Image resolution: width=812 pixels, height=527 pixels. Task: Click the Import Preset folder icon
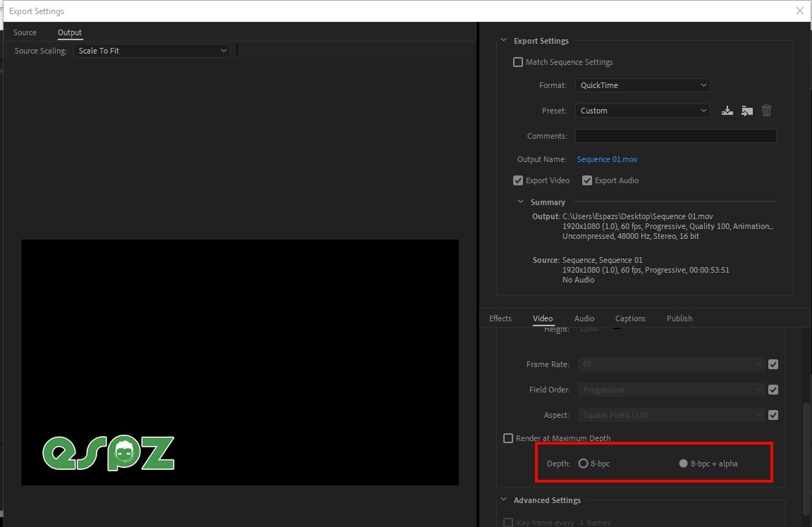point(746,110)
